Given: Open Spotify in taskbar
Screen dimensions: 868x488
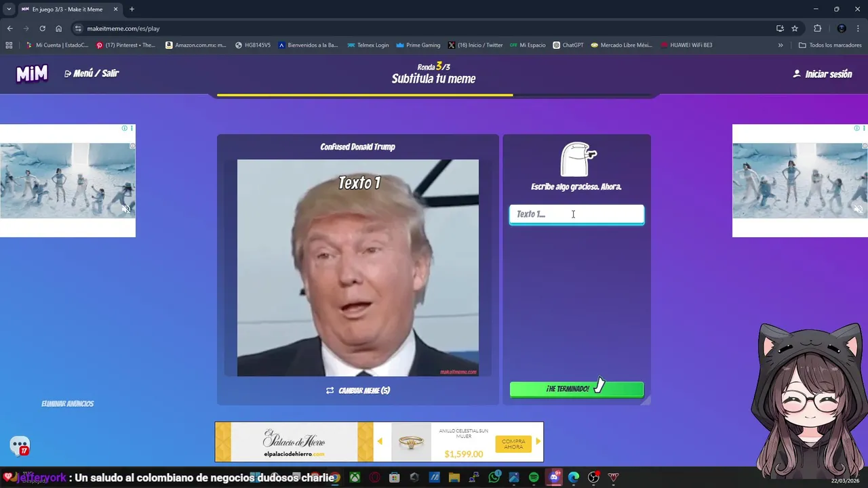Looking at the screenshot, I should pos(534,477).
